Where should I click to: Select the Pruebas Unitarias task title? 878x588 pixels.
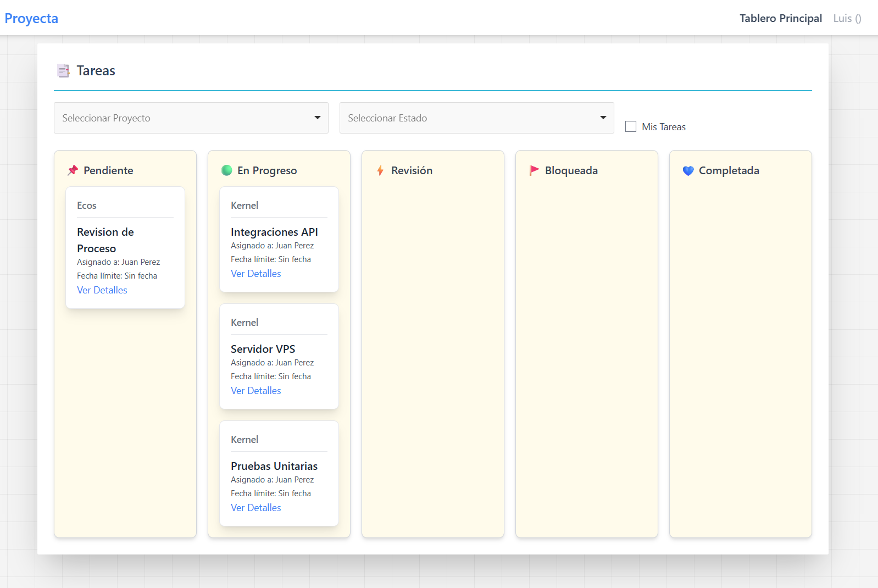(274, 466)
